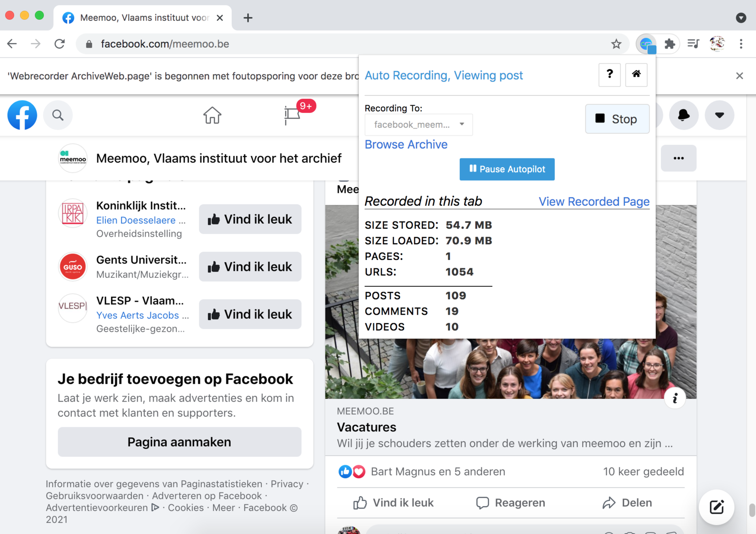Open the Facebook search icon
The width and height of the screenshot is (756, 534).
point(58,115)
